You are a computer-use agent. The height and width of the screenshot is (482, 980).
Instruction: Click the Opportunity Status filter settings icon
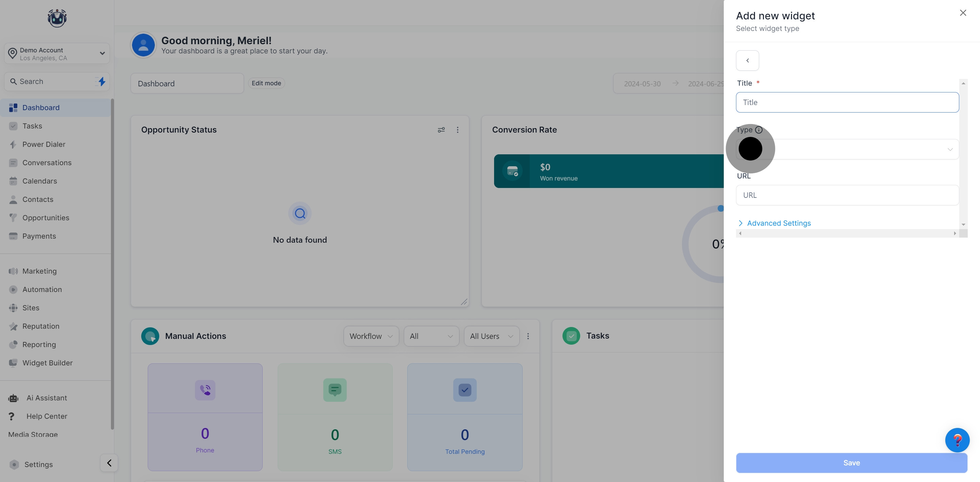tap(441, 130)
